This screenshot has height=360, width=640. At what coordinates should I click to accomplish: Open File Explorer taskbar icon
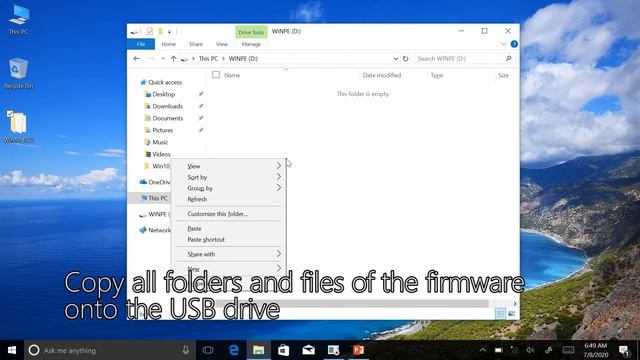pyautogui.click(x=258, y=350)
